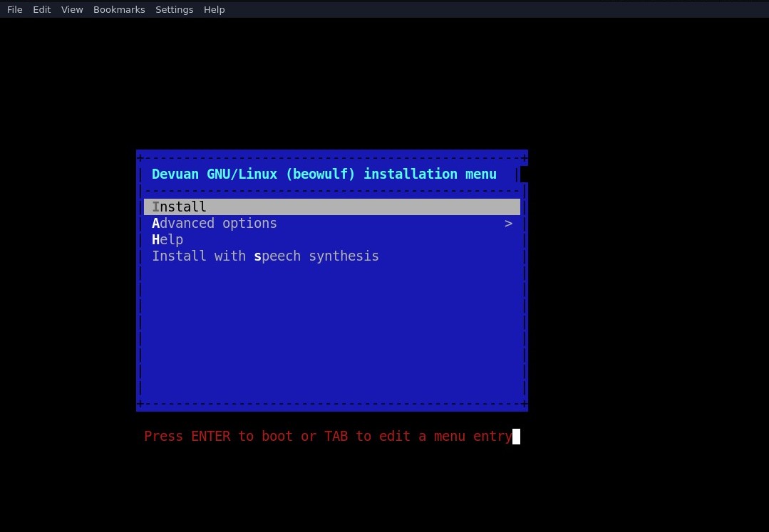The height and width of the screenshot is (532, 769).
Task: Click the Devuan GNU/Linux installation menu title
Action: [x=324, y=174]
